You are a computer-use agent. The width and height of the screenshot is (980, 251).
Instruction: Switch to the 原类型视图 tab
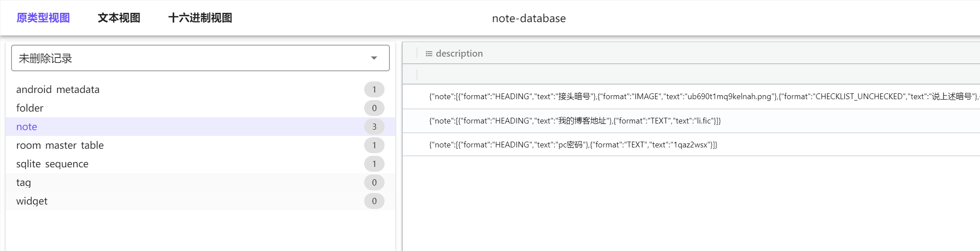pos(43,18)
